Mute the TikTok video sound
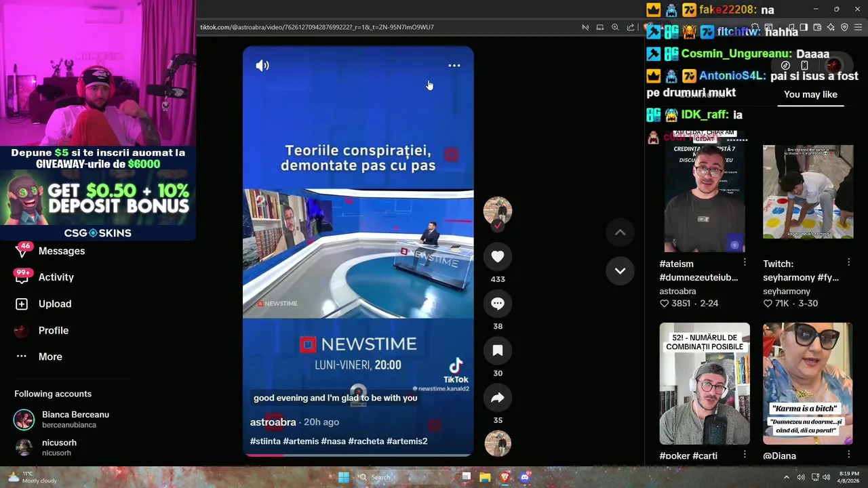868x488 pixels. point(262,66)
